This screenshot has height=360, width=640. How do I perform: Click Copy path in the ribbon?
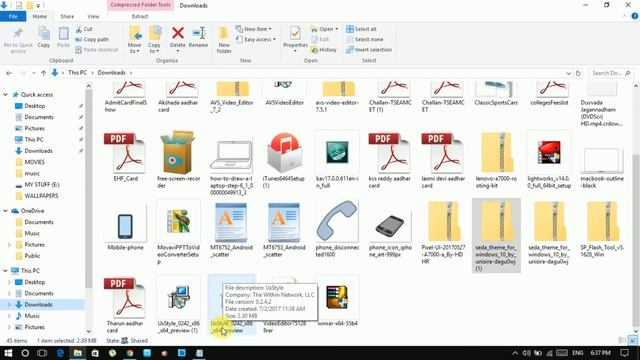[92, 39]
